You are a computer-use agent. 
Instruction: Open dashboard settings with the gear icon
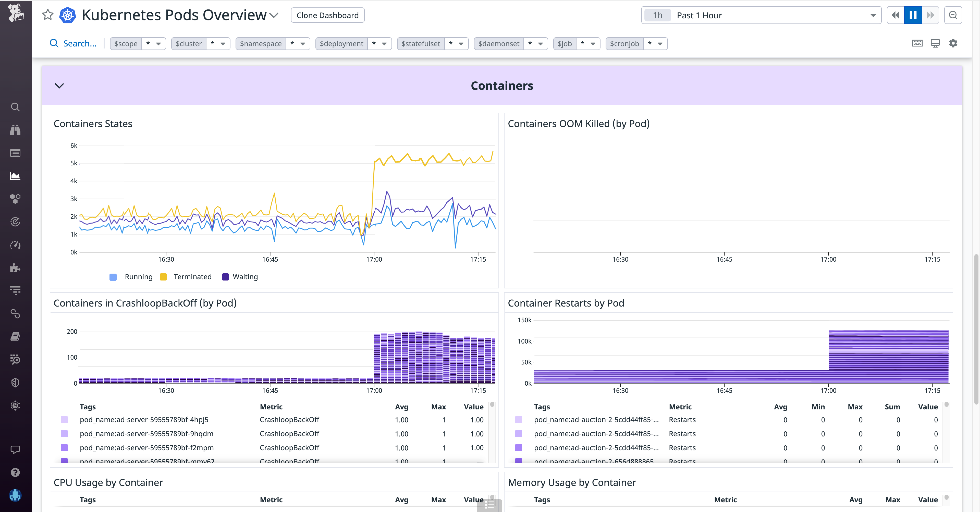point(953,43)
